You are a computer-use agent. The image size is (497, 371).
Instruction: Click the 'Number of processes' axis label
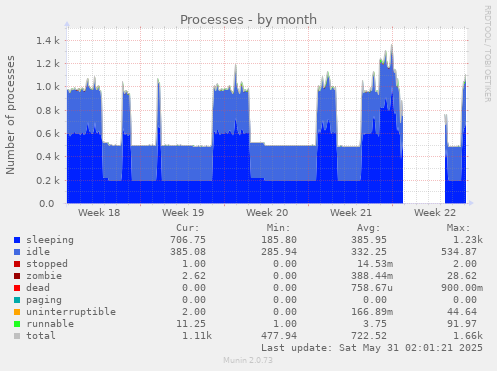point(10,115)
